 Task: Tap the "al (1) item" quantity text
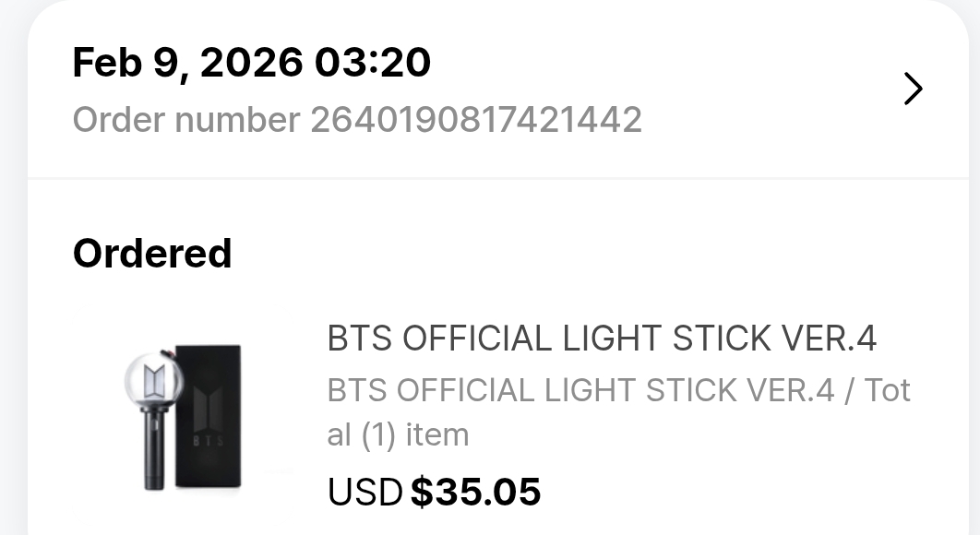tap(398, 434)
